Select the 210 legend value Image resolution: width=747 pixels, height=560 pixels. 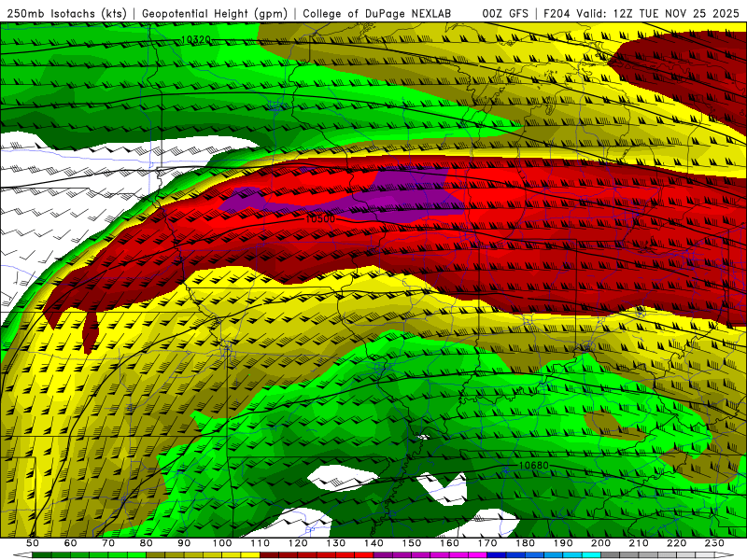[639, 543]
